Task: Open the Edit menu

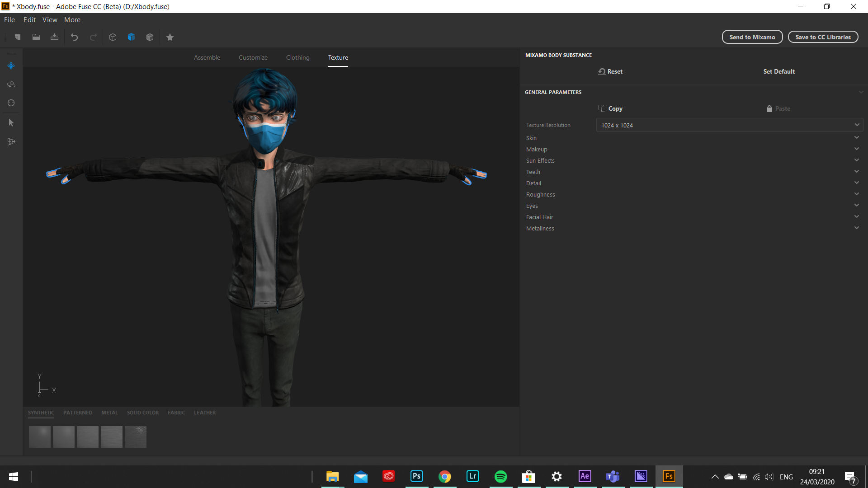Action: click(29, 20)
